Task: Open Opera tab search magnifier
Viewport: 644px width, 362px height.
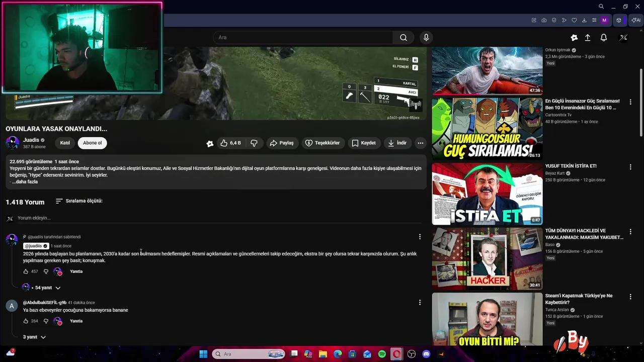Action: 601,7
